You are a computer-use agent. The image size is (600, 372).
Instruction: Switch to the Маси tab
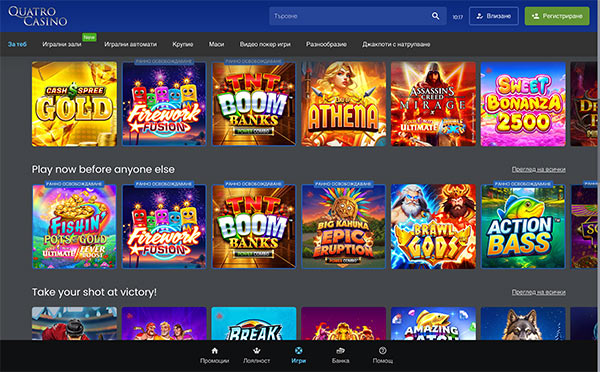216,44
